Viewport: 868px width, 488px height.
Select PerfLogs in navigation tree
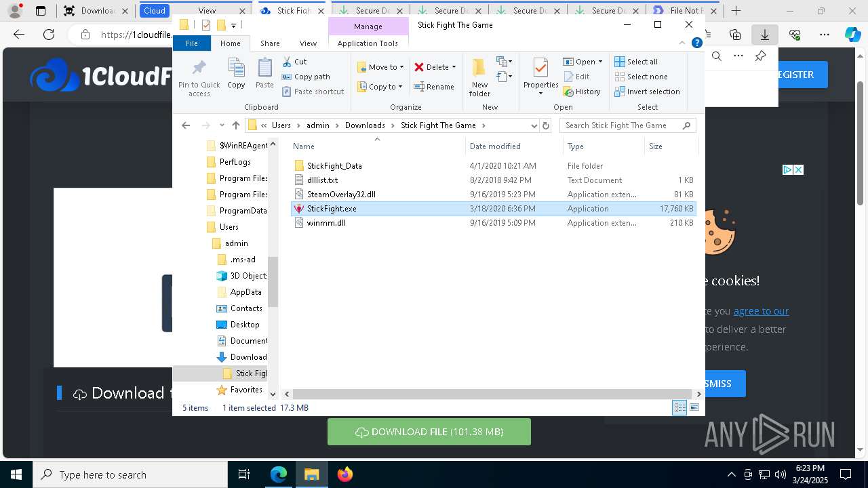[235, 162]
